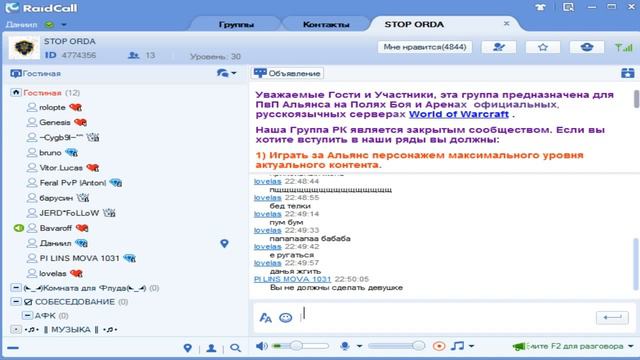Click lovelas name at 22:49:57 message
The height and width of the screenshot is (360, 640).
tap(267, 263)
